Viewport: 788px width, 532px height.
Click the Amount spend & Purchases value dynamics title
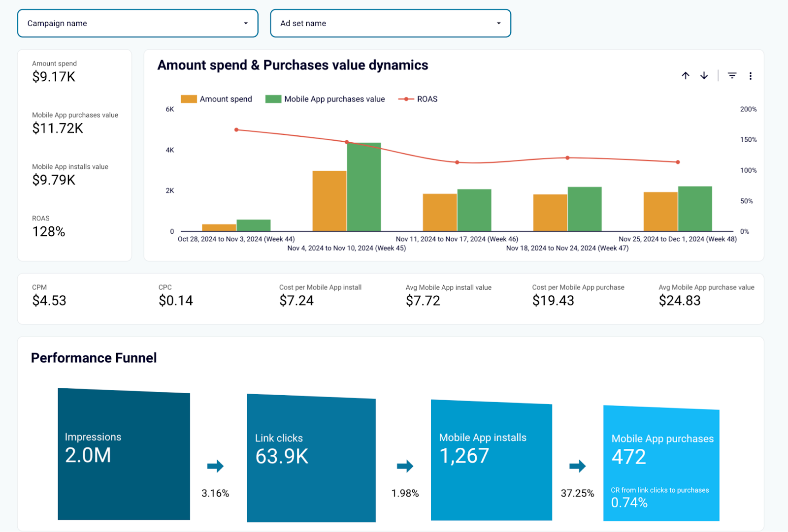[x=293, y=64]
